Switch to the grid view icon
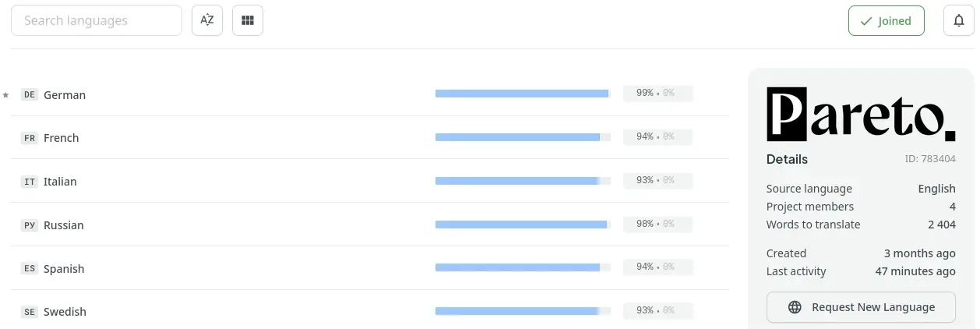The height and width of the screenshot is (329, 980). 248,20
